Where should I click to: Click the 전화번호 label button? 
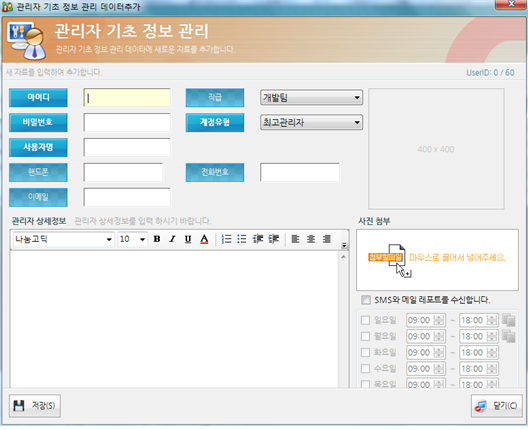point(215,172)
